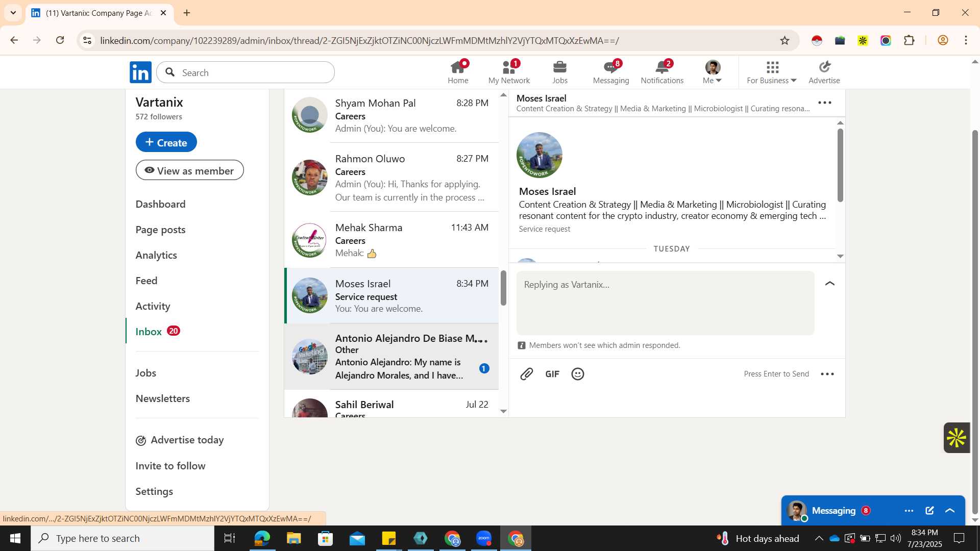The image size is (980, 551).
Task: Open new browser tab plus button
Action: coord(187,13)
